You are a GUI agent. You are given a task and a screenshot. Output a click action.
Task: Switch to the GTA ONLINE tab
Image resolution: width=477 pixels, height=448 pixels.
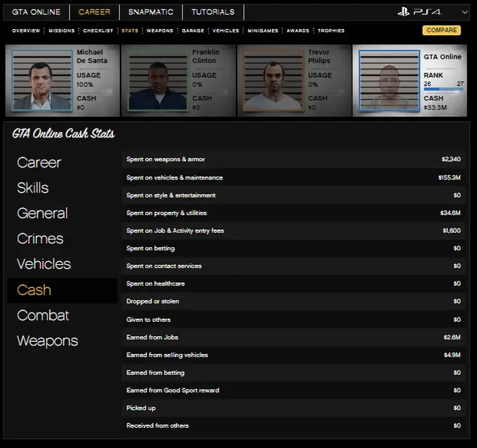click(x=36, y=12)
